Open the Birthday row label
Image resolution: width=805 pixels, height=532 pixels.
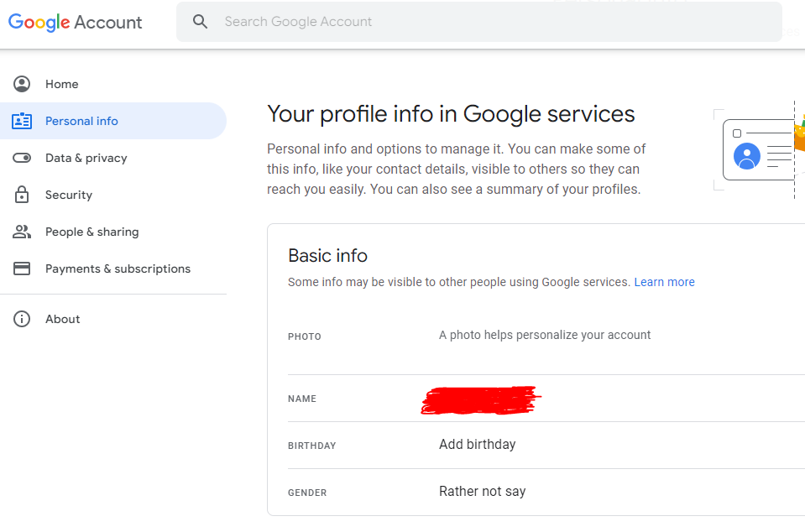click(311, 446)
